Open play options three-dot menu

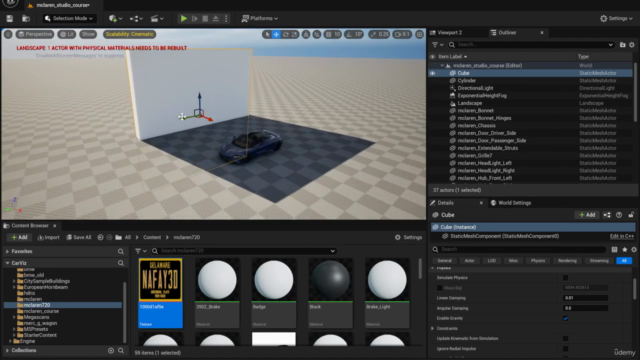coord(226,18)
